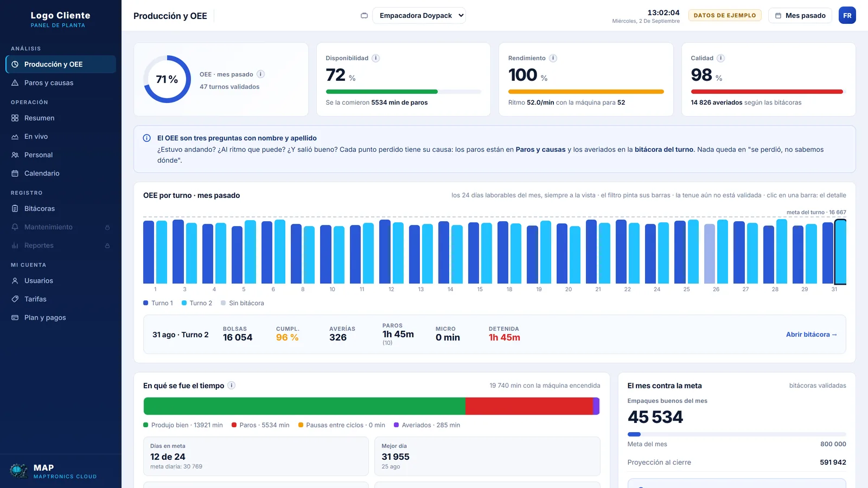The height and width of the screenshot is (488, 868).
Task: Click info icon beside En qué se fue el tiempo
Action: [x=231, y=386]
